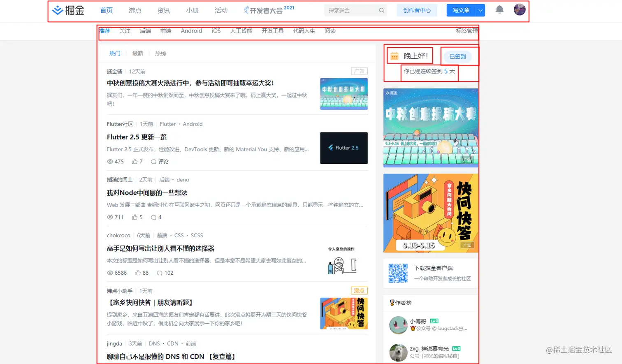Open 创作者中心

[417, 10]
